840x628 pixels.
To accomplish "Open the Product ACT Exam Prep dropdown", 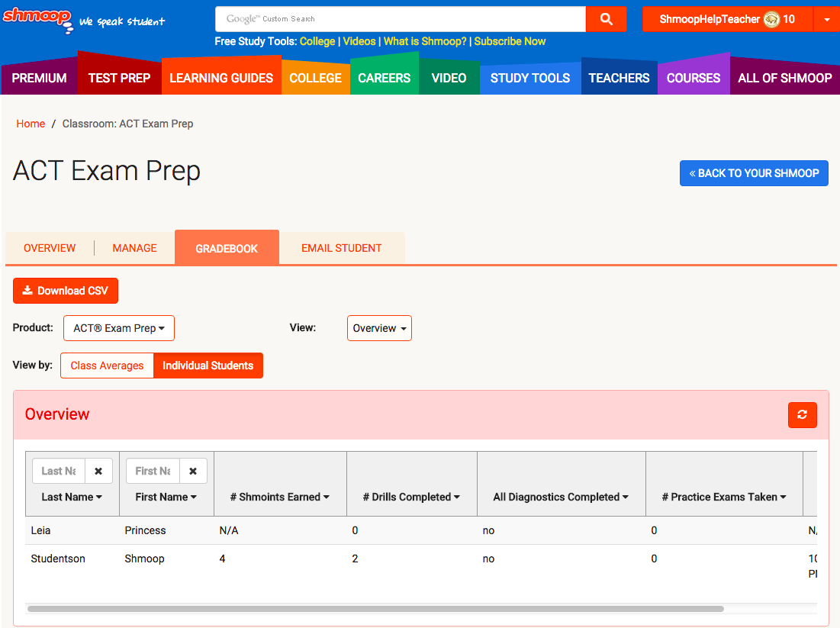I will click(119, 328).
